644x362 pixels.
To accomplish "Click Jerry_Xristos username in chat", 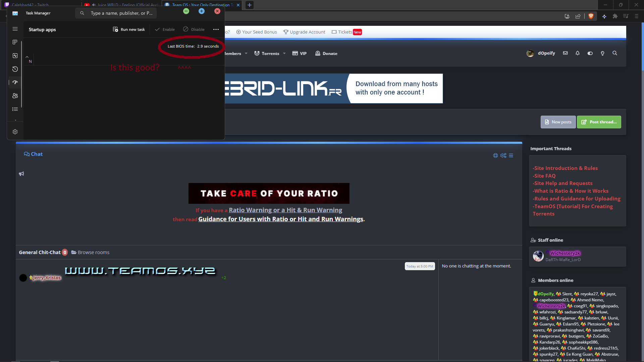I will point(47,278).
